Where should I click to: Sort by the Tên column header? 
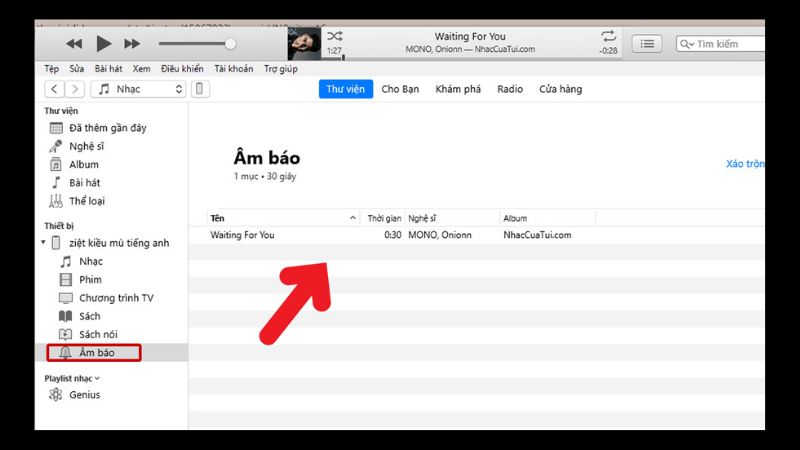pos(283,218)
